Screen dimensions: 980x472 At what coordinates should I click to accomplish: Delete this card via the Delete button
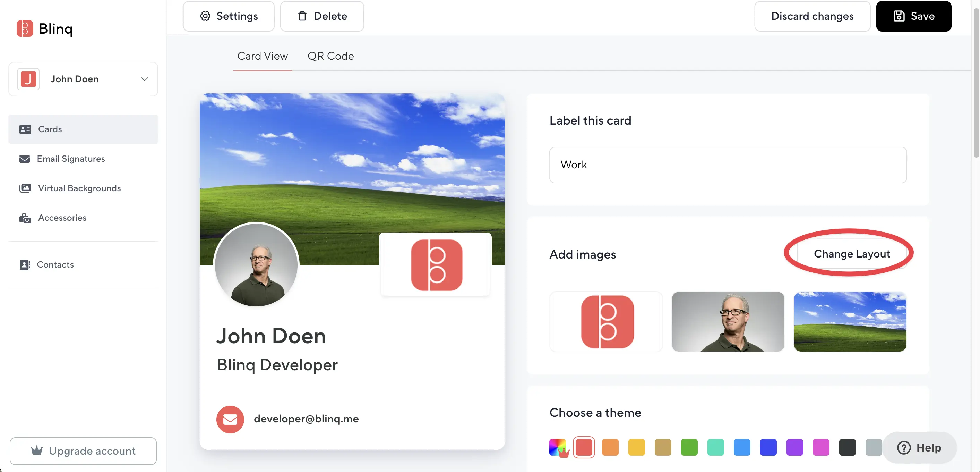(322, 16)
